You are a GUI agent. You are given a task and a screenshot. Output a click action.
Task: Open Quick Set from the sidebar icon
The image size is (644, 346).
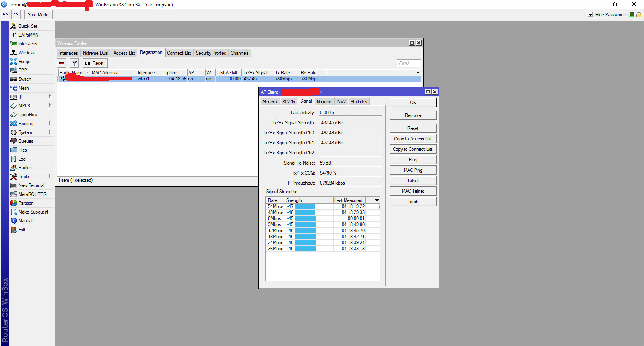pos(14,26)
